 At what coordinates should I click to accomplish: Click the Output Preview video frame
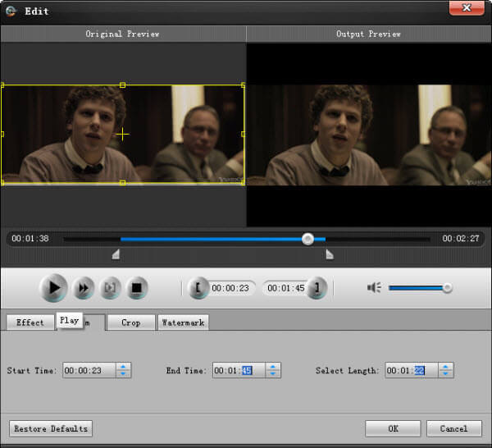pyautogui.click(x=369, y=135)
